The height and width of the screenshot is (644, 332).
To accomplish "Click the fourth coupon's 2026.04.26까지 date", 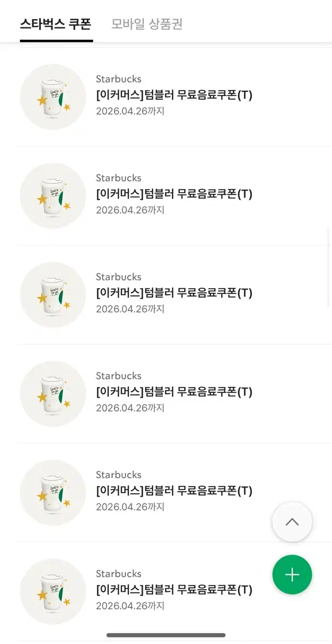I will pyautogui.click(x=130, y=408).
